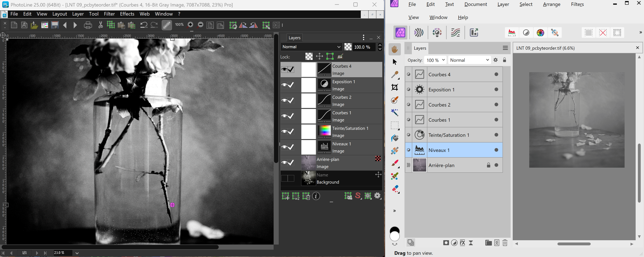The width and height of the screenshot is (644, 257).
Task: Toggle Exposition 1 visibility dot in Affinity
Action: pos(496,89)
